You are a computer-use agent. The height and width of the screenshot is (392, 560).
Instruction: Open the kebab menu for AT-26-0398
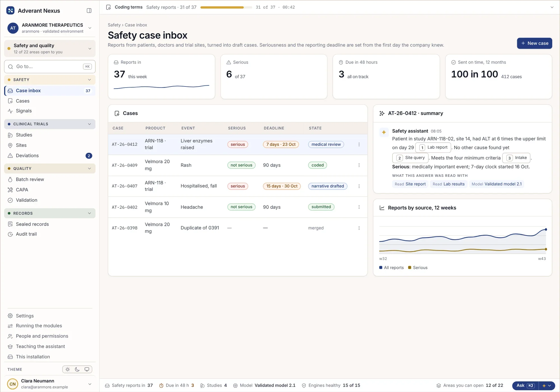point(359,228)
